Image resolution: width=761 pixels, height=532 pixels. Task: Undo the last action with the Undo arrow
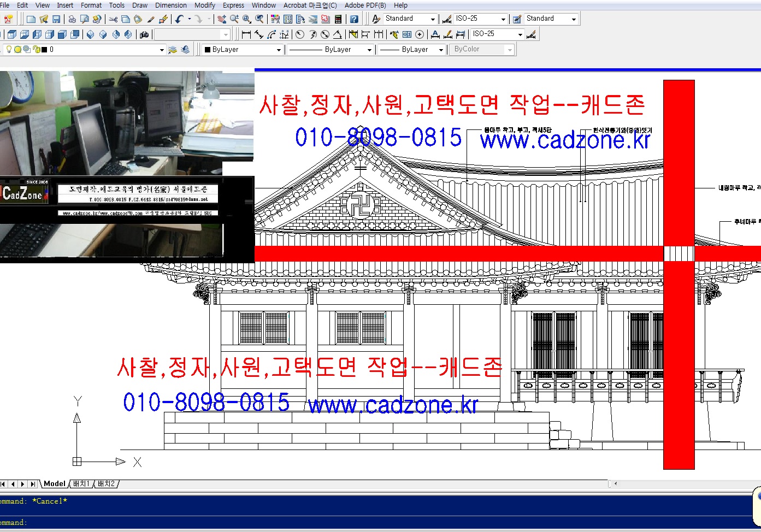coord(179,19)
